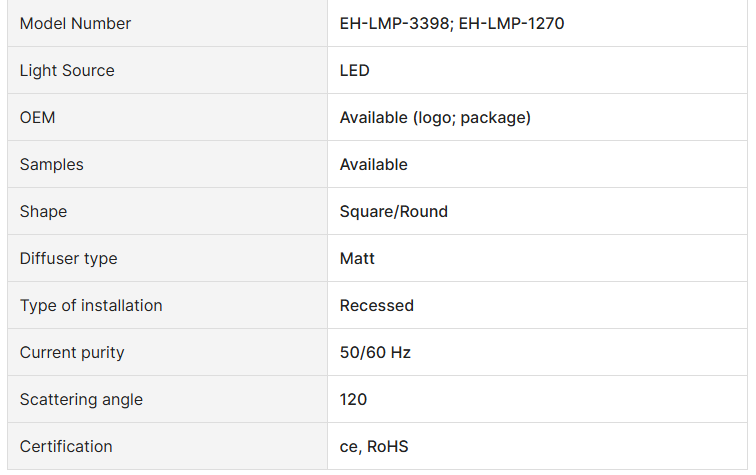Select the Square/Round value
Image resolution: width=756 pixels, height=475 pixels.
[x=394, y=211]
